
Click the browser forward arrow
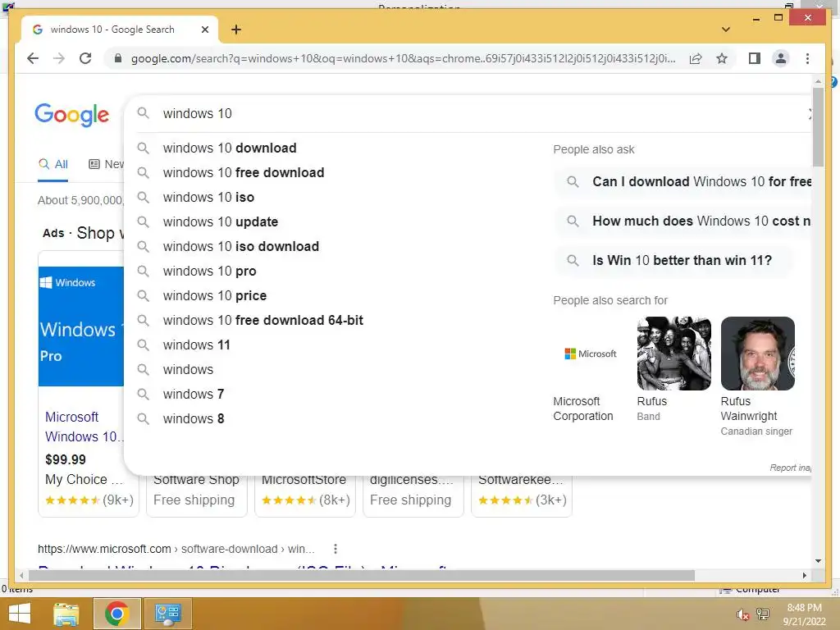(59, 58)
